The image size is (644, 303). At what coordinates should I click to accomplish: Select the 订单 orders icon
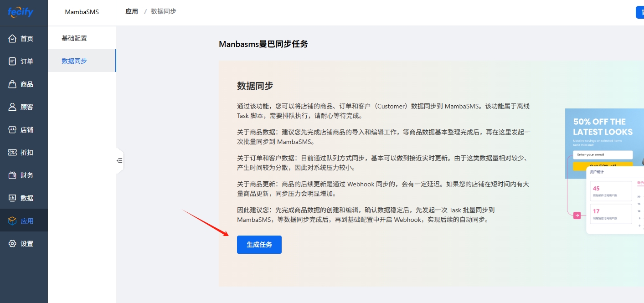[13, 62]
